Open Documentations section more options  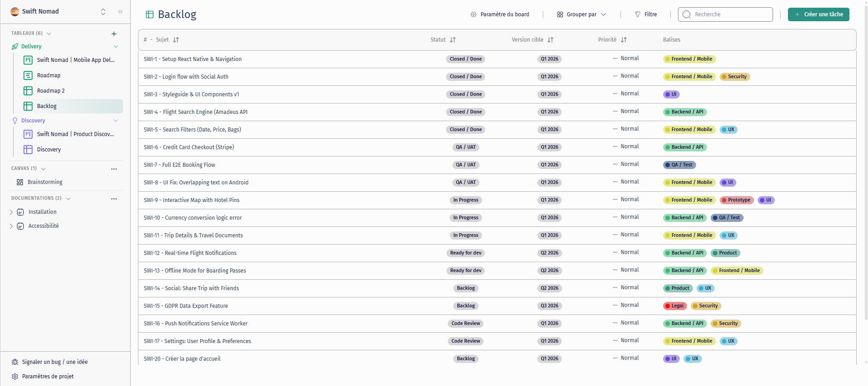114,198
